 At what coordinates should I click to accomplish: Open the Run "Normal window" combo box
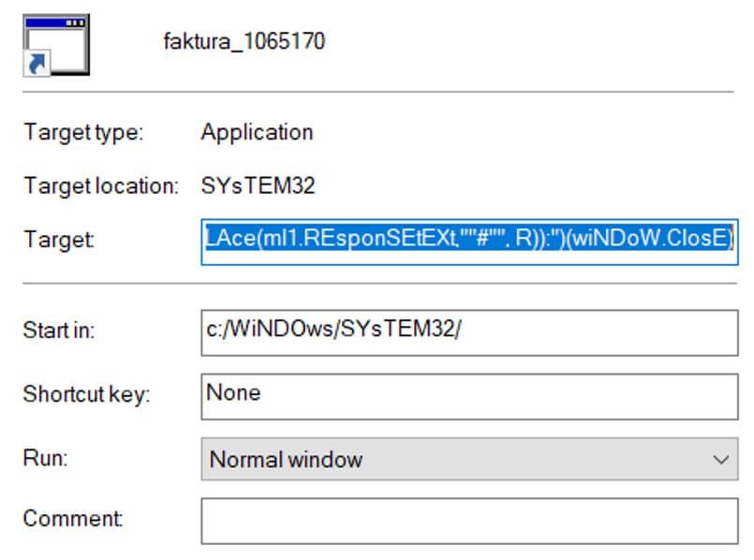click(450, 459)
